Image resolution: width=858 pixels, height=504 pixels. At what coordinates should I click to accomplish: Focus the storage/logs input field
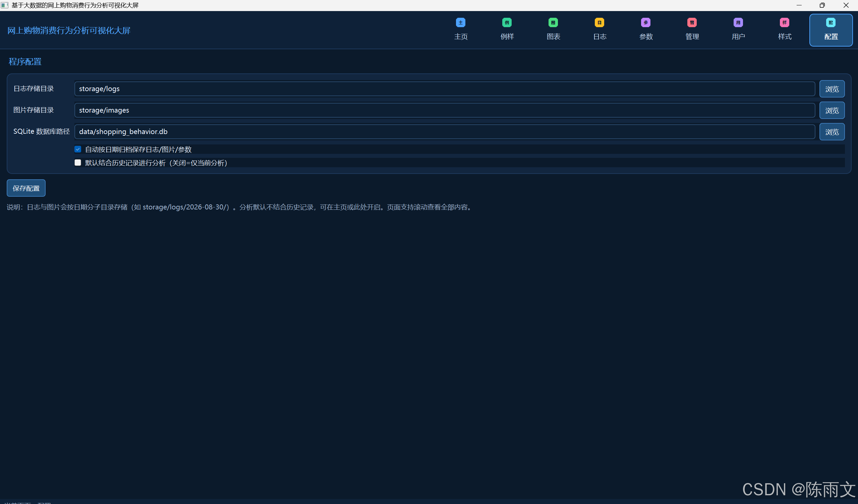tap(445, 89)
